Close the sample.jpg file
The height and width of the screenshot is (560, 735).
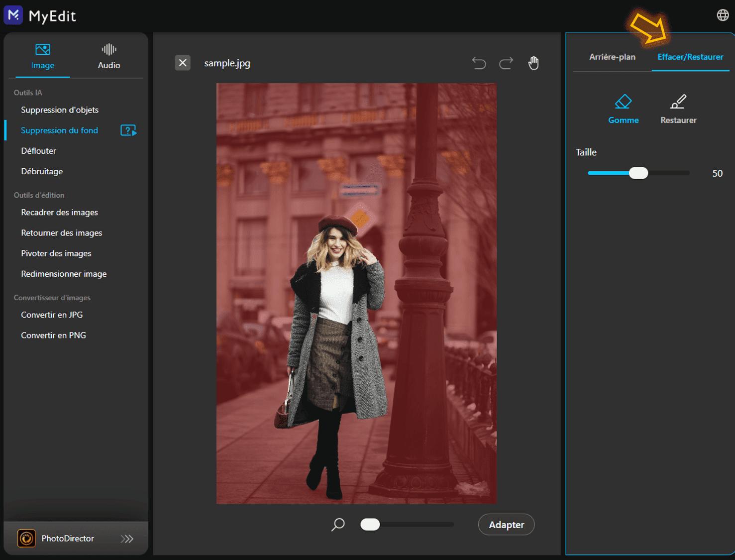click(182, 63)
